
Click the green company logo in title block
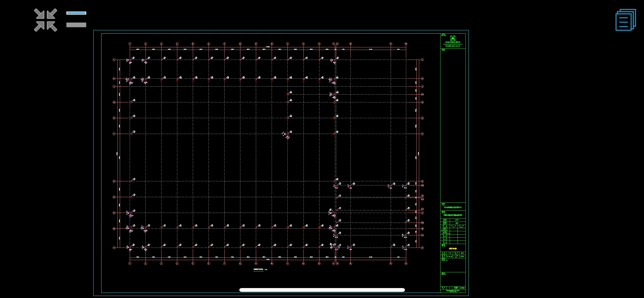tap(453, 38)
